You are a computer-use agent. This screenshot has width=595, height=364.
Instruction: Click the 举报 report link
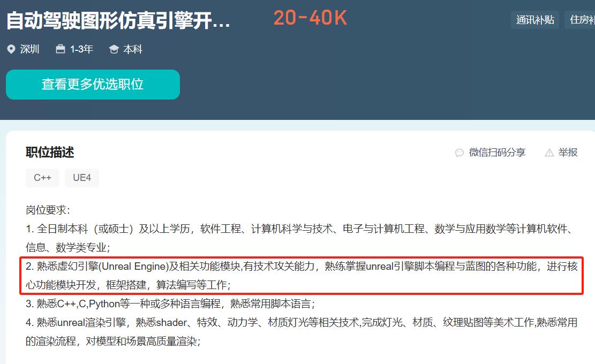click(x=568, y=153)
